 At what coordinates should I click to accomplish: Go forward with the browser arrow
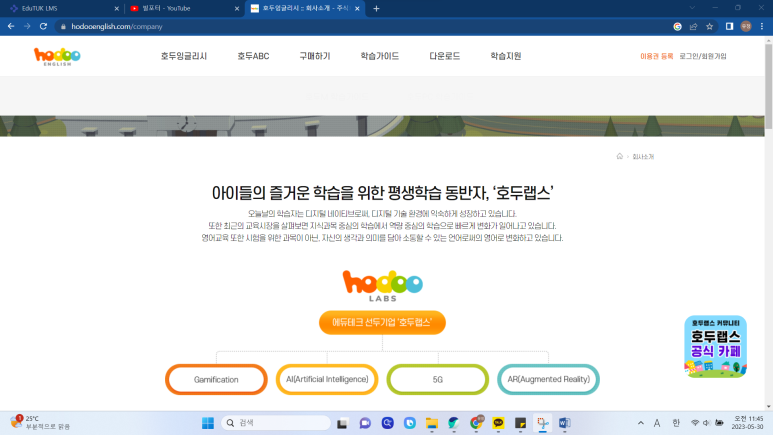click(x=27, y=26)
